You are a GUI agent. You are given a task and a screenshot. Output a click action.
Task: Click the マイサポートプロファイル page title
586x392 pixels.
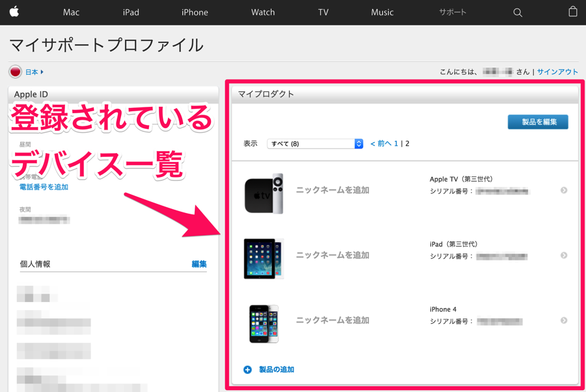point(107,45)
